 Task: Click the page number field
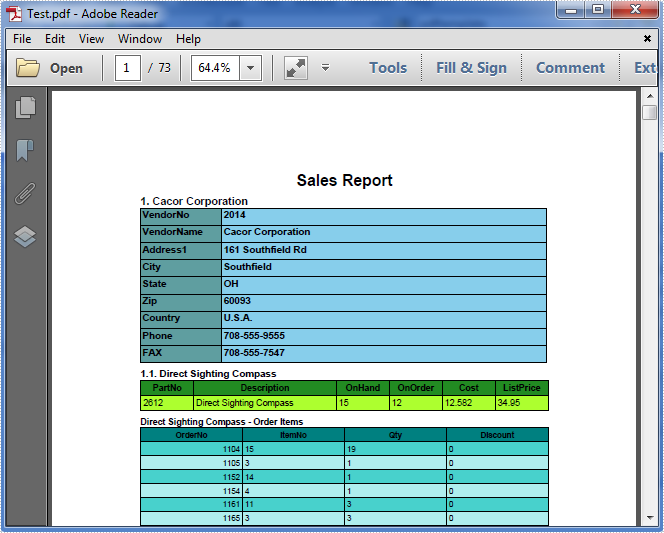click(127, 68)
